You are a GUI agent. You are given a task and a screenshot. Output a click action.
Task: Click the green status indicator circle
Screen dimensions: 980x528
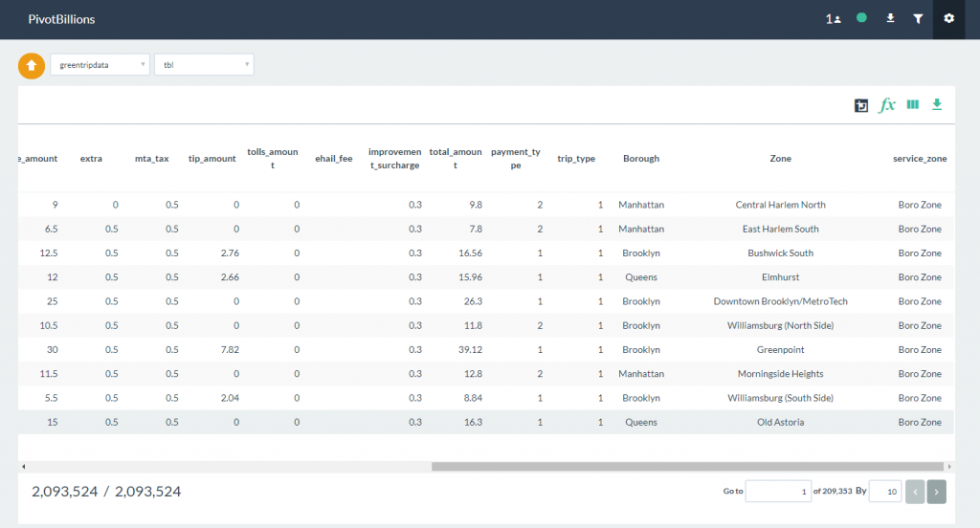(x=861, y=18)
